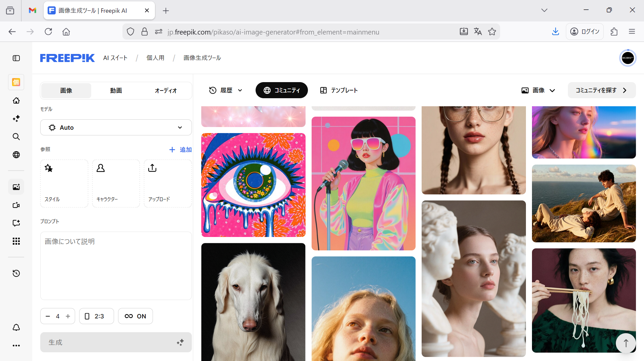
Task: Go to home using the house icon
Action: [16, 101]
